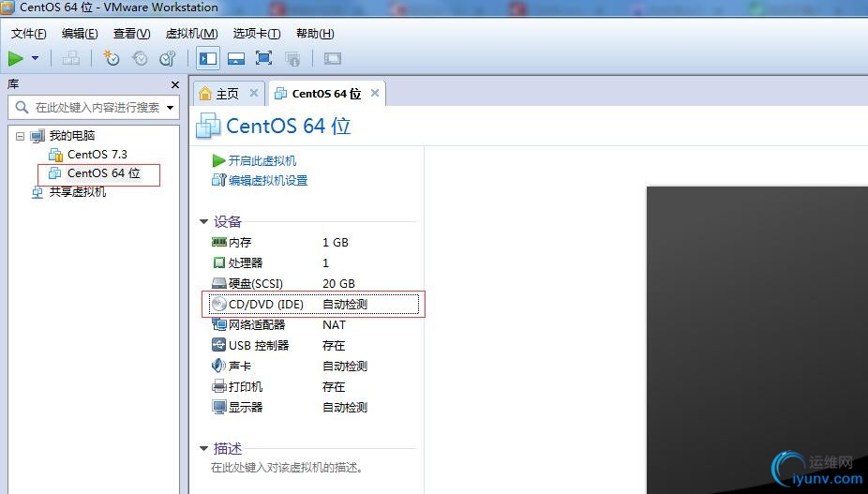Viewport: 868px width, 494px height.
Task: Select CentOS 64 位 in the library tree
Action: 103,173
